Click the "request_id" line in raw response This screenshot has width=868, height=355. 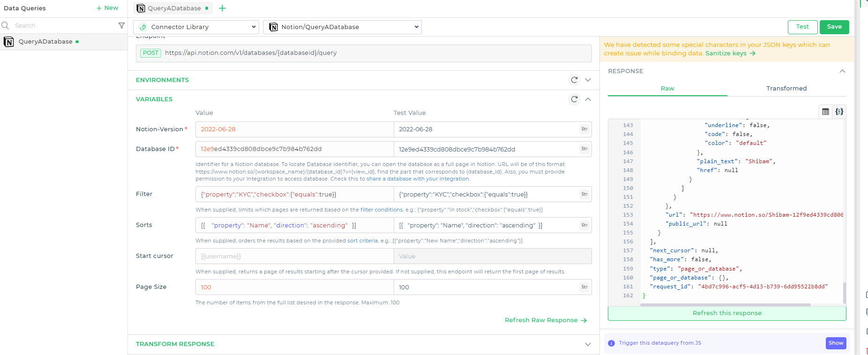(739, 287)
